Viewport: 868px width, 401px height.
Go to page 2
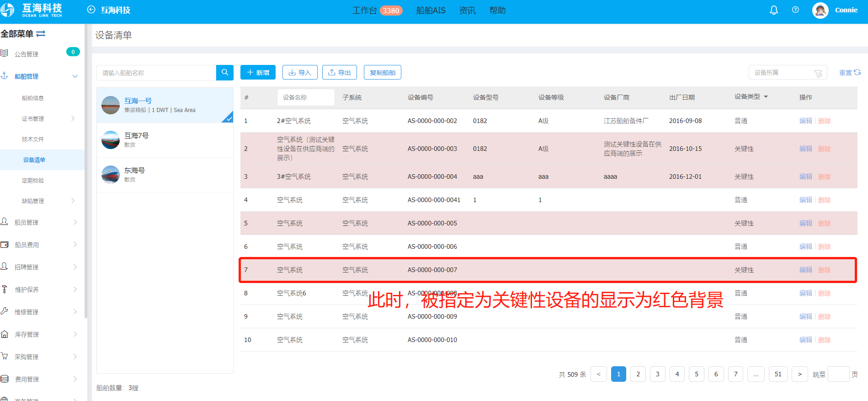[x=638, y=374]
